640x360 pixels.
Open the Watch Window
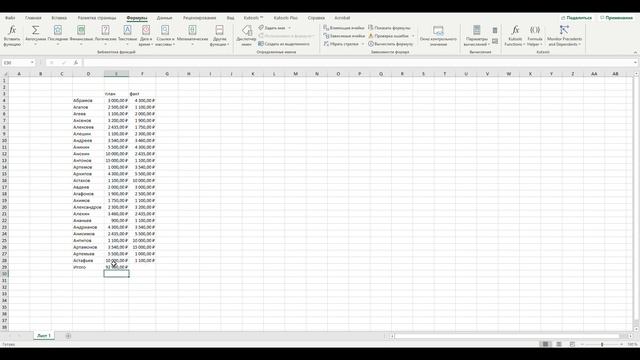pyautogui.click(x=438, y=35)
